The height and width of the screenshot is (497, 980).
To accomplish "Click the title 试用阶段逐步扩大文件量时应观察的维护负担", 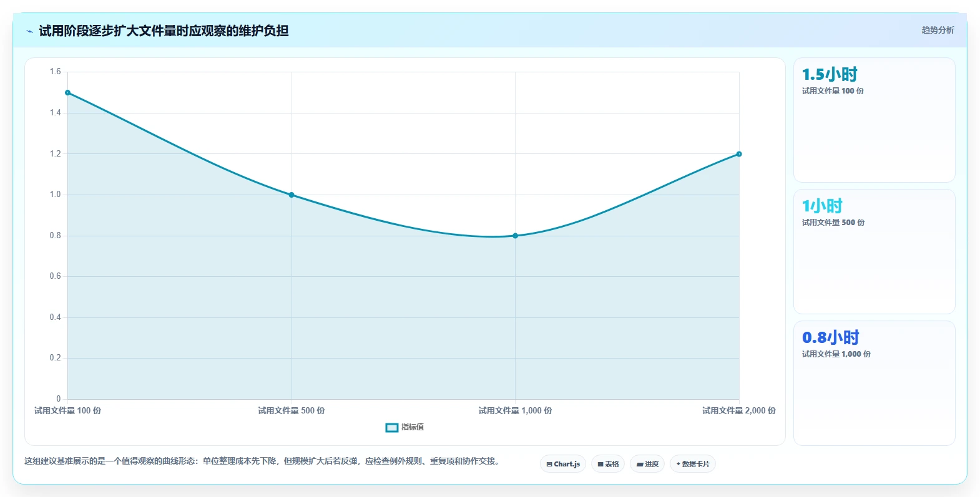I will click(164, 31).
